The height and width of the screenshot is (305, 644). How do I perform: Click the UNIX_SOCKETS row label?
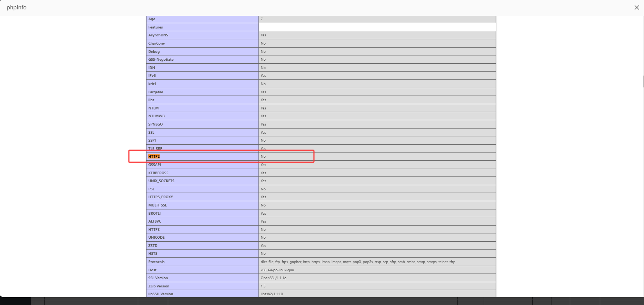tap(161, 181)
